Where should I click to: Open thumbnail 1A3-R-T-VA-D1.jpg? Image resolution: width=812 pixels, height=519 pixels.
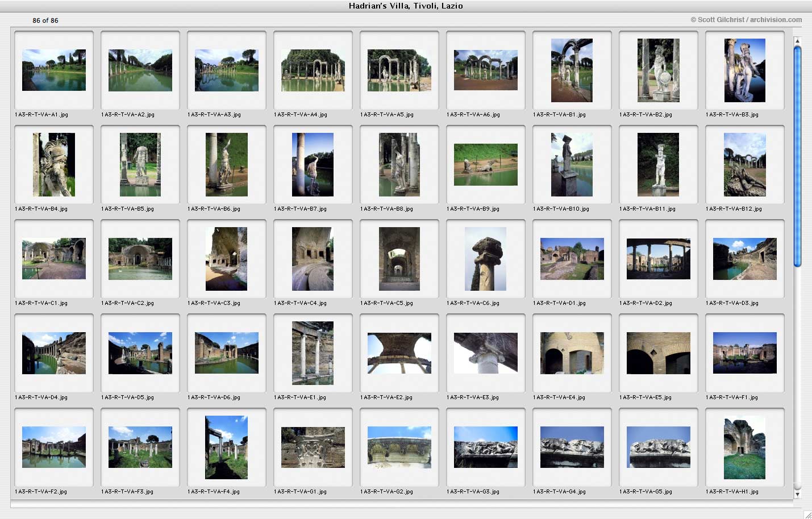tap(572, 259)
